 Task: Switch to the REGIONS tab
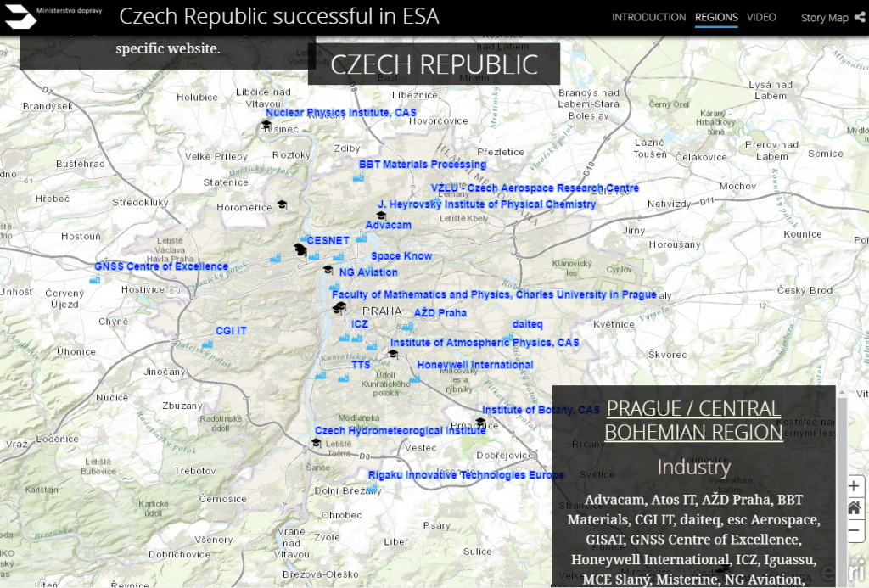[x=716, y=17]
